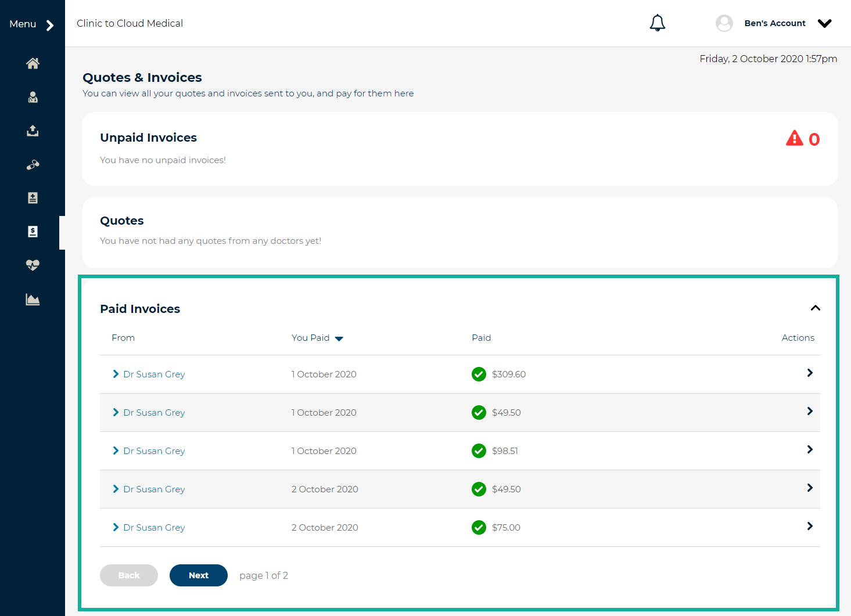The height and width of the screenshot is (616, 851).
Task: Select the Doctors sidebar icon
Action: click(x=33, y=97)
